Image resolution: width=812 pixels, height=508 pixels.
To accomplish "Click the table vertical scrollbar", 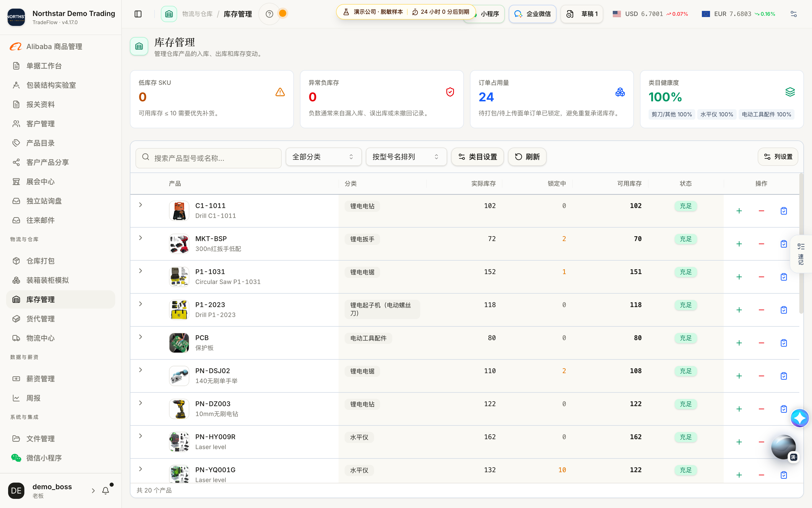I will point(801,244).
